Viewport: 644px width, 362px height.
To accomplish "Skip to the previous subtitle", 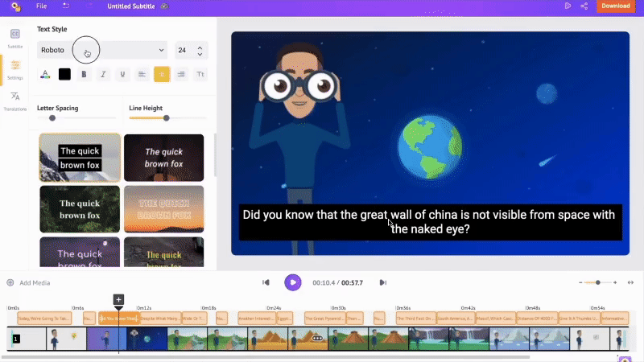I will pyautogui.click(x=266, y=282).
